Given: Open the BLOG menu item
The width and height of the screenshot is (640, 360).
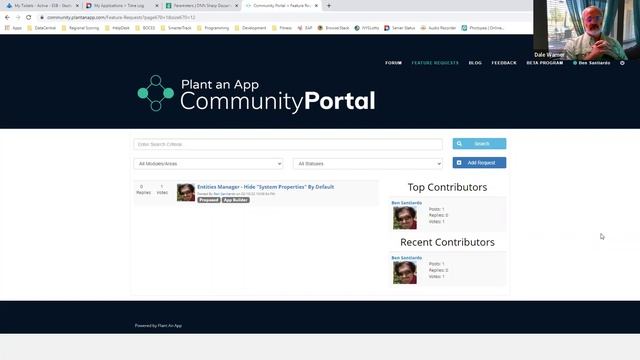Looking at the screenshot, I should click(475, 63).
